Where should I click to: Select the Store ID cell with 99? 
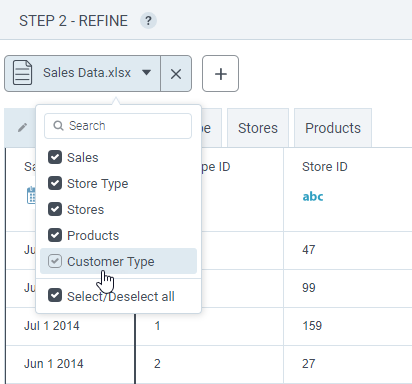pyautogui.click(x=348, y=288)
